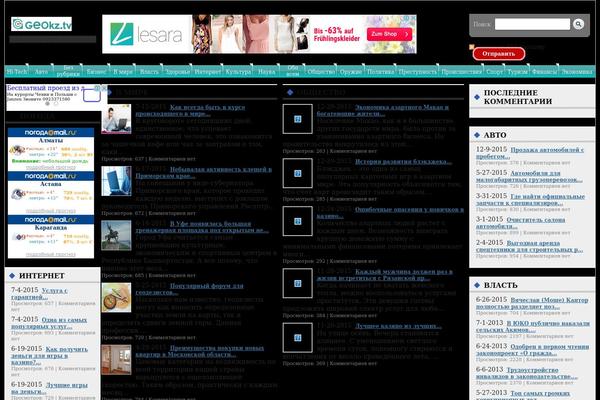Open 'Лучшее казино из лучших' article link
Image resolution: width=600 pixels, height=400 pixels.
coord(398,326)
